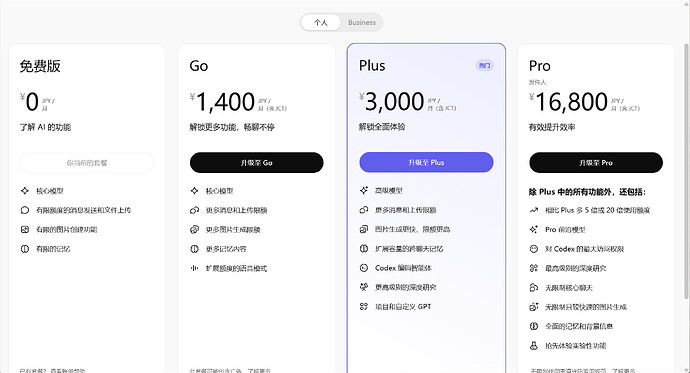Image resolution: width=690 pixels, height=373 pixels.
Task: Click the Go plan title
Action: [198, 66]
